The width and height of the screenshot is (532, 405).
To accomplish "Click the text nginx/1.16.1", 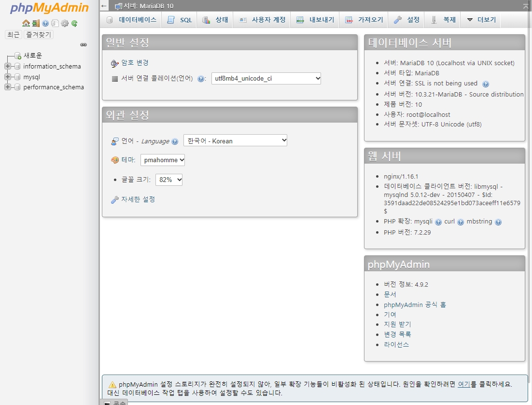I will (x=401, y=176).
